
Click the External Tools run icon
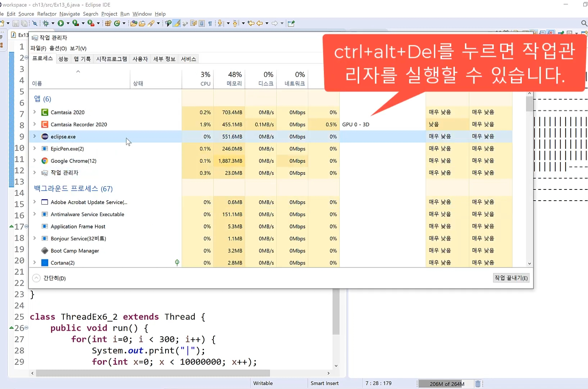pyautogui.click(x=91, y=23)
